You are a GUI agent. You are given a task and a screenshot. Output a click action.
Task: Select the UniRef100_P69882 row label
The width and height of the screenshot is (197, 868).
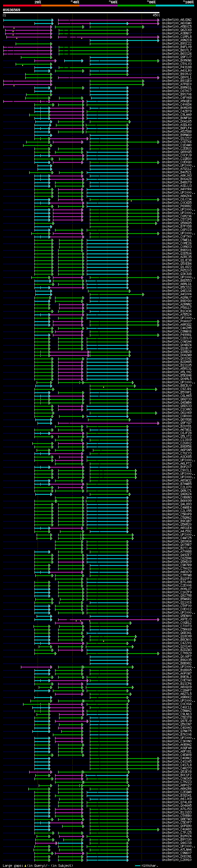tap(177, 206)
